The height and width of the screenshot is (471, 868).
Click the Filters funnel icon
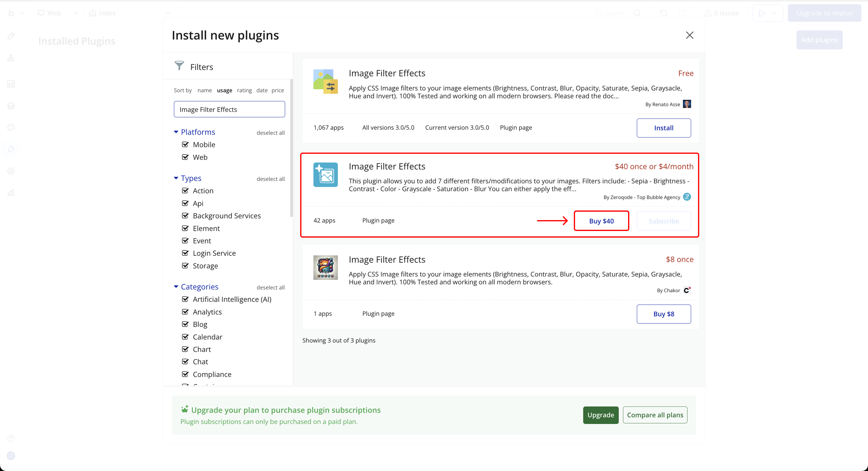pos(179,66)
